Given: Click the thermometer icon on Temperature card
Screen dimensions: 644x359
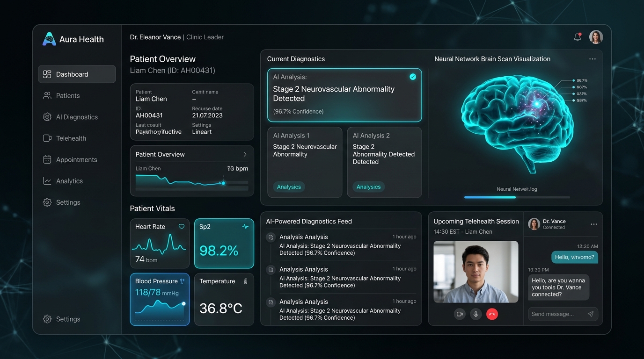Looking at the screenshot, I should pos(245,281).
